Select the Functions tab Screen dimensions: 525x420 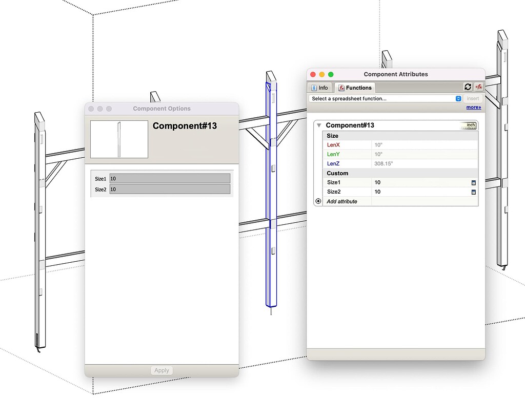point(355,88)
